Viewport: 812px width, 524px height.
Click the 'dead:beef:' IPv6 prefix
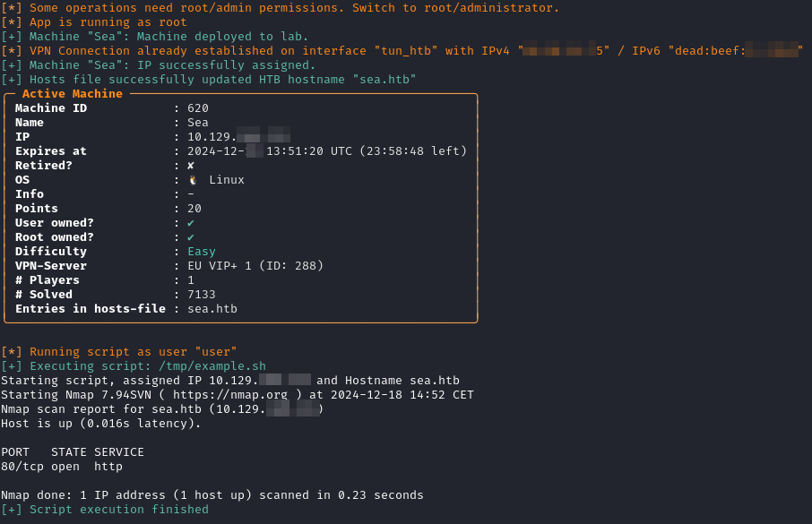710,51
